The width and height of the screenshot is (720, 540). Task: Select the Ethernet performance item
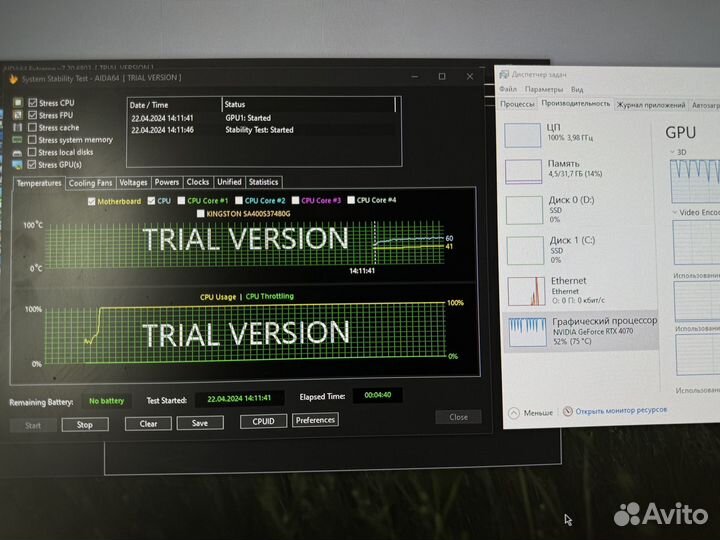coord(582,290)
